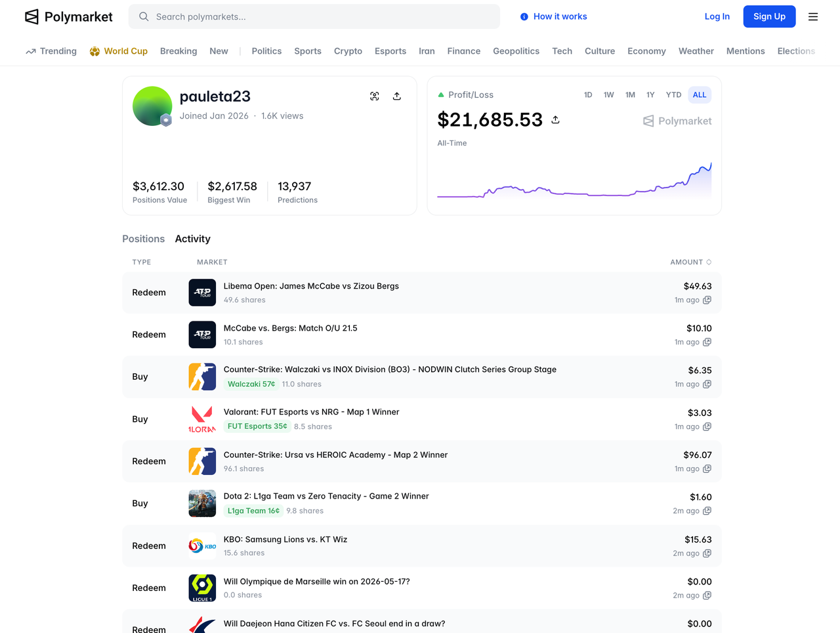Click the Walczaki 57¢ outcome badge
This screenshot has height=633, width=840.
point(251,384)
